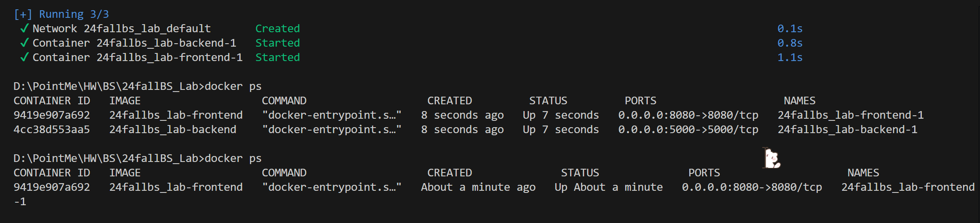Click the Started status for the backend-1 container

coord(277,43)
